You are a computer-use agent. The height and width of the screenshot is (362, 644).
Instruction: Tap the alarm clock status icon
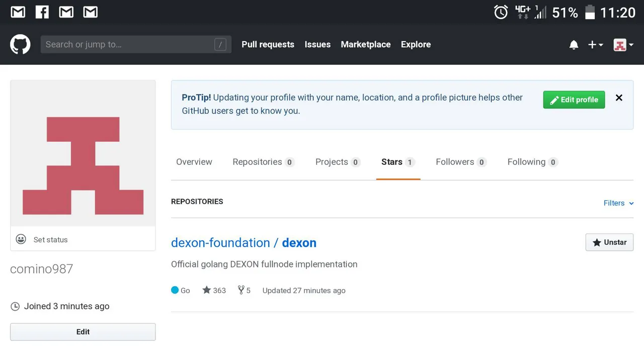click(501, 12)
